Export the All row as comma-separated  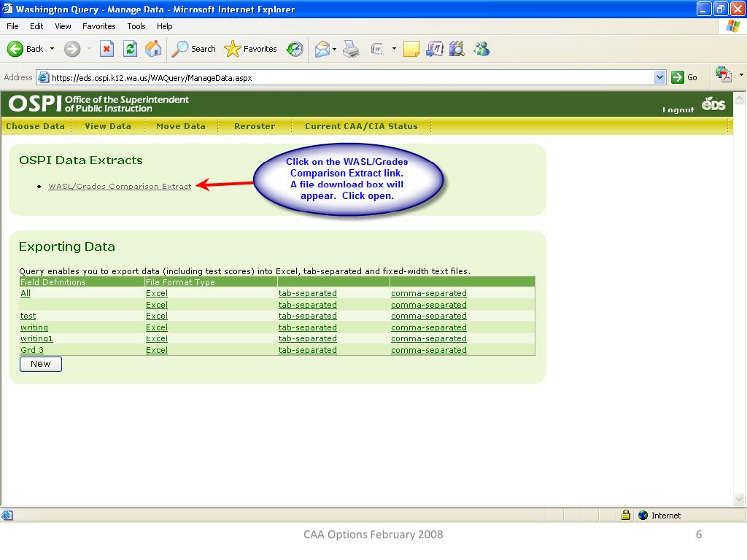429,293
